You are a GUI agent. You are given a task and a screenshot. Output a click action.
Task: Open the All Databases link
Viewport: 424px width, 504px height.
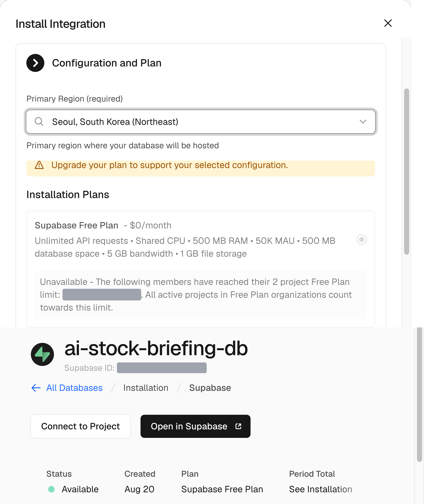click(x=74, y=388)
